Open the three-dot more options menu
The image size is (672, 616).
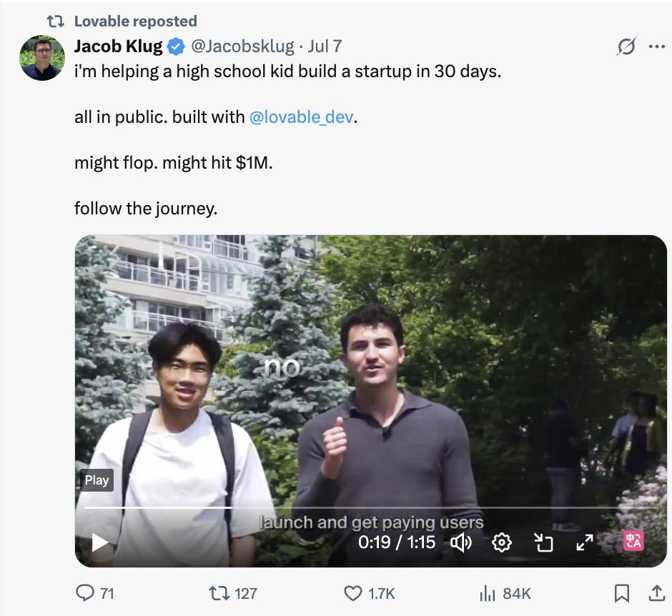[656, 47]
